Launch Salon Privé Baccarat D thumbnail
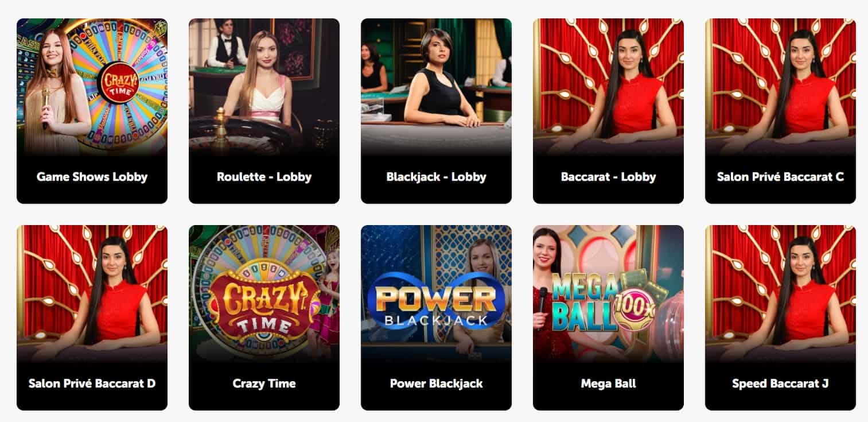The height and width of the screenshot is (422, 868). (x=92, y=294)
